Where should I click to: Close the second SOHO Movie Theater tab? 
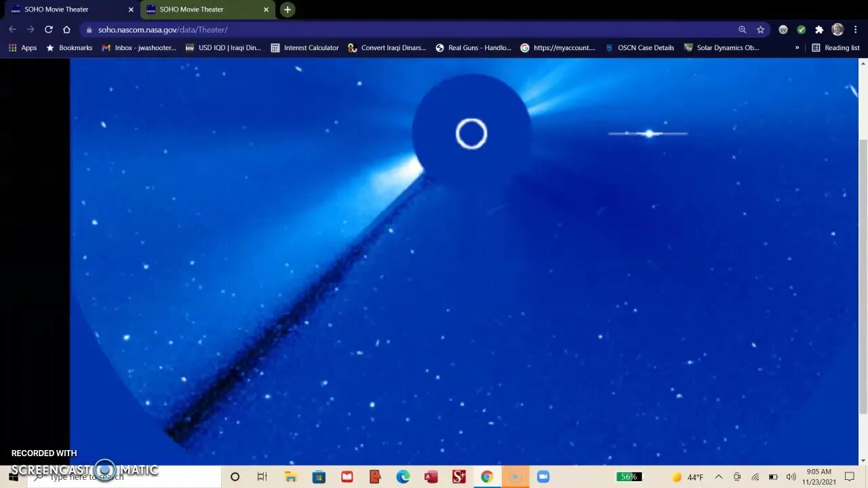(x=266, y=9)
